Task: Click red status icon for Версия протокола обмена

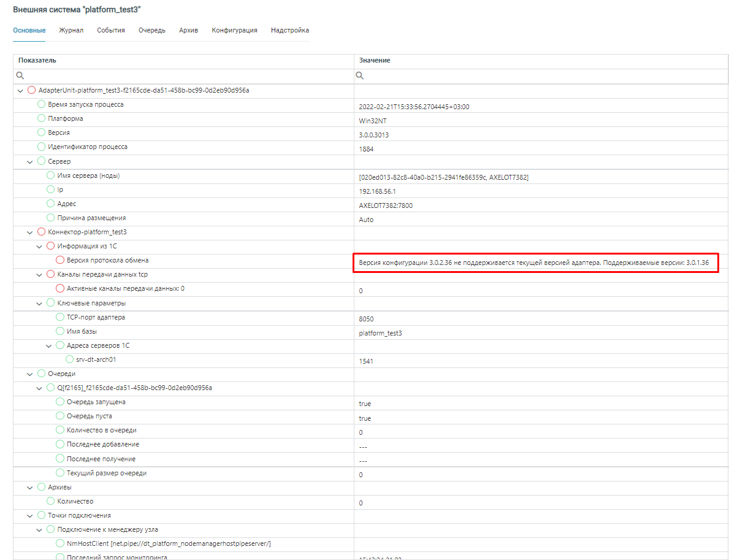Action: (x=60, y=260)
